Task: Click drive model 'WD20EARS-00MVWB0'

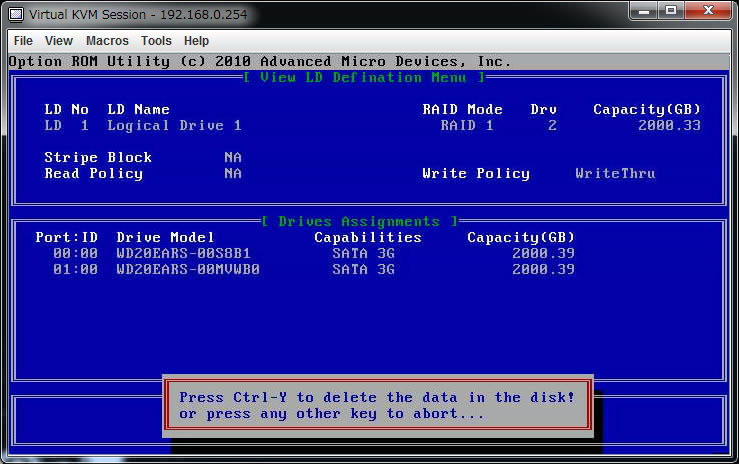Action: [188, 269]
